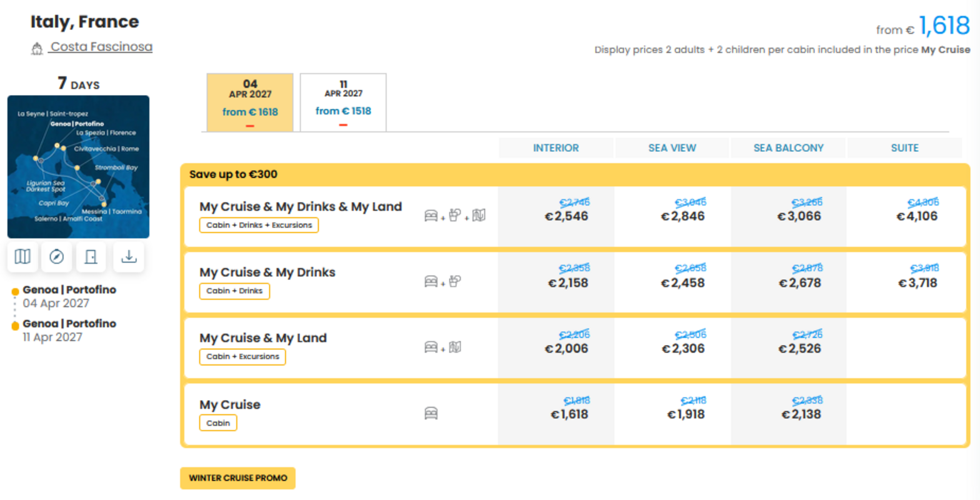Click the Cabin + Drinks + Excursions tag
Image resolution: width=980 pixels, height=500 pixels.
pyautogui.click(x=259, y=225)
